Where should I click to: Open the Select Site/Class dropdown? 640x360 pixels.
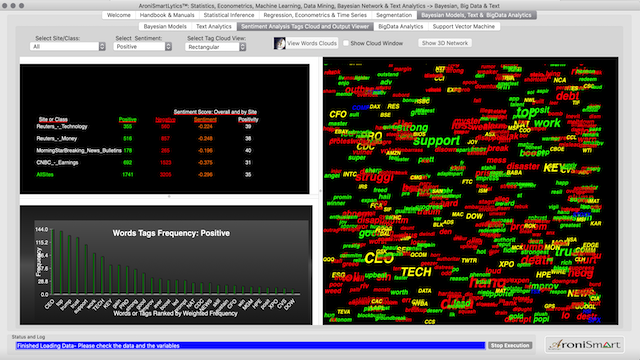point(68,47)
